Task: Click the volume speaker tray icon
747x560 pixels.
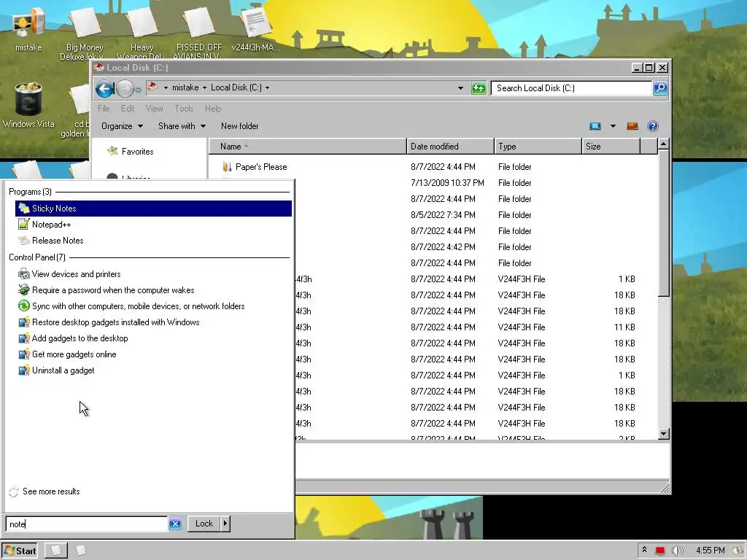Action: (677, 551)
